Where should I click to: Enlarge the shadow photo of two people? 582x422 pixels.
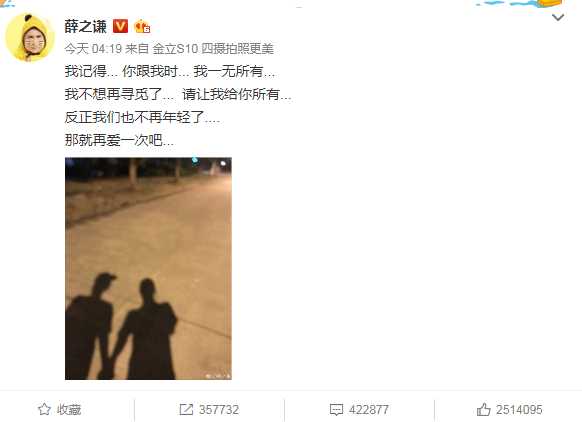(x=148, y=268)
